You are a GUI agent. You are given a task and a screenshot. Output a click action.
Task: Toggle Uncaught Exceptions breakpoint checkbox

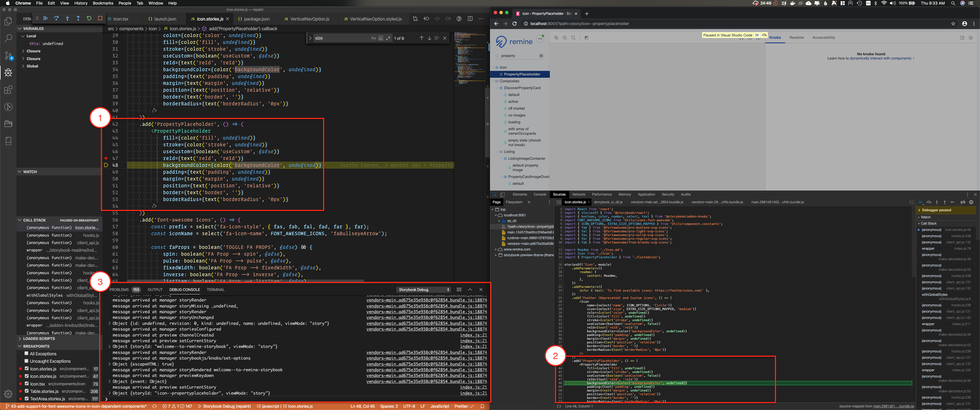click(x=26, y=361)
